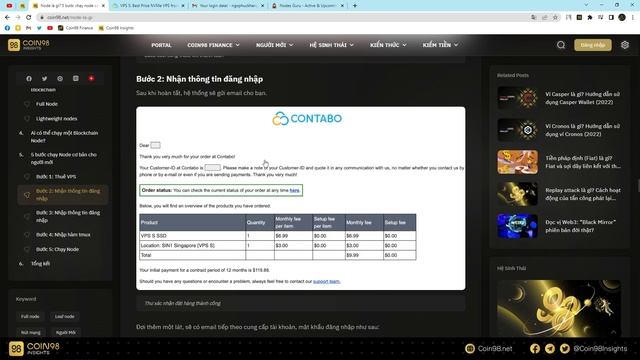Click the 'here' link in Order status

click(294, 190)
